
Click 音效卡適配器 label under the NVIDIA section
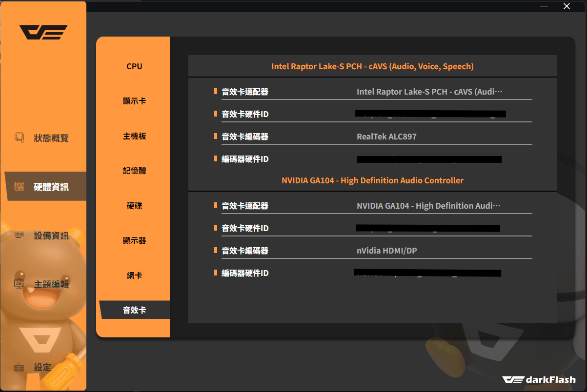pyautogui.click(x=245, y=206)
